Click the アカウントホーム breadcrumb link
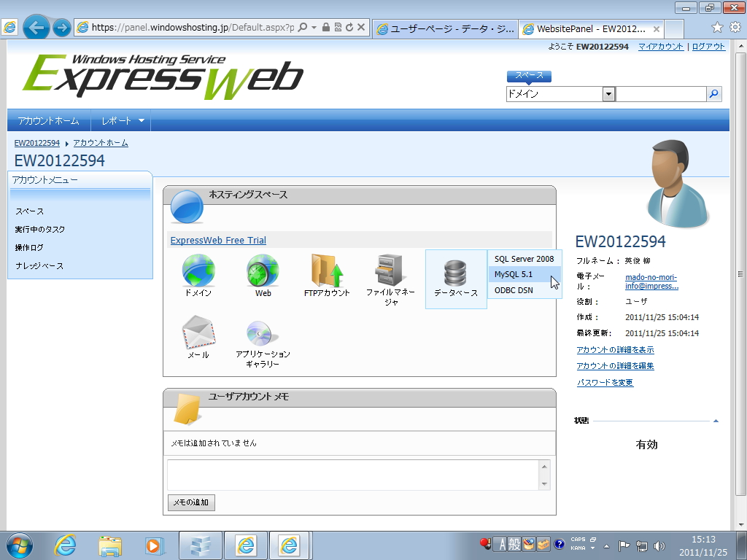Screen dimensions: 747x560 (101, 143)
